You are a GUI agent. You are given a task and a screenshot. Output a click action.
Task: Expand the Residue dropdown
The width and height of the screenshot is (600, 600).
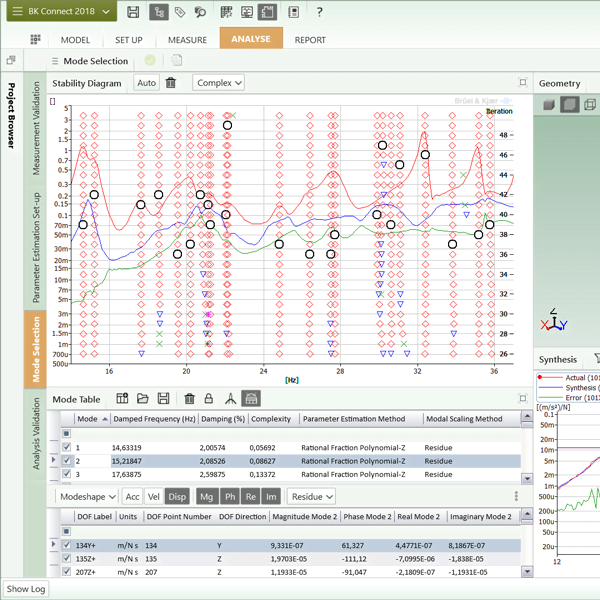tap(311, 496)
